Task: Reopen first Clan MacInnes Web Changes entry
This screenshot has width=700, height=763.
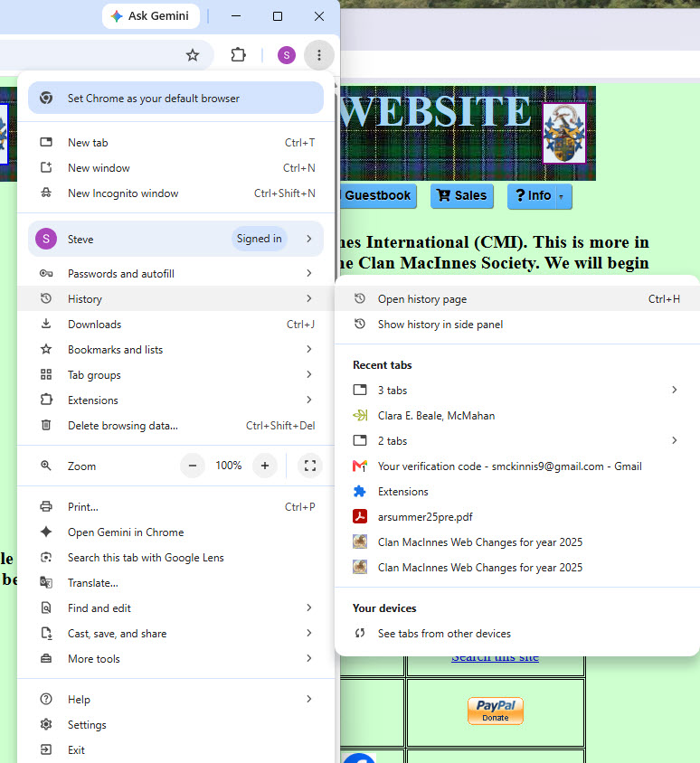Action: pos(517,542)
